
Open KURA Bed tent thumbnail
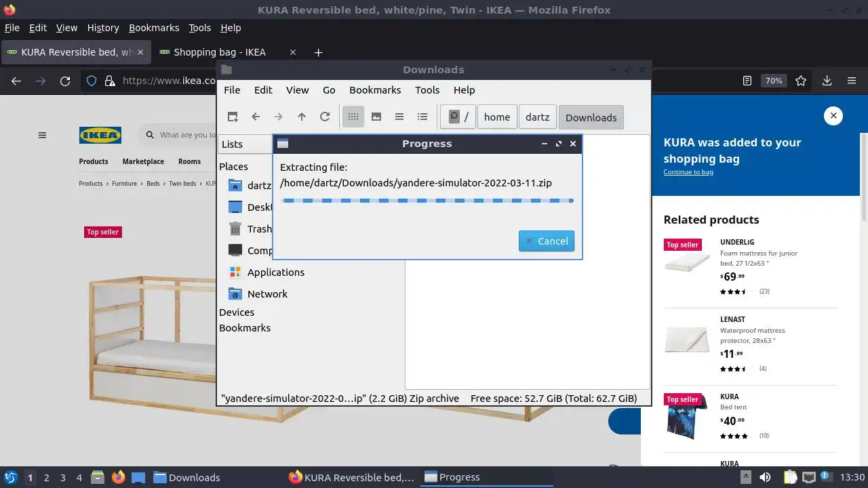coord(687,417)
